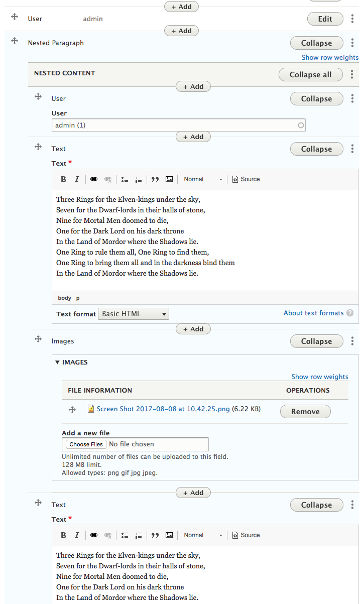Image resolution: width=364 pixels, height=604 pixels.
Task: Click Block quote icon in second Text editor
Action: pyautogui.click(x=155, y=535)
